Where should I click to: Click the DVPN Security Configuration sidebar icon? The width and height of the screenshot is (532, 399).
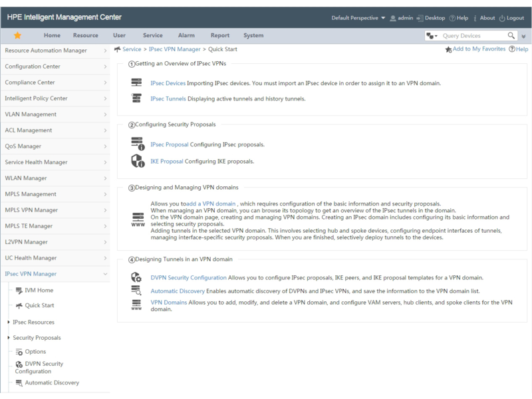[19, 364]
